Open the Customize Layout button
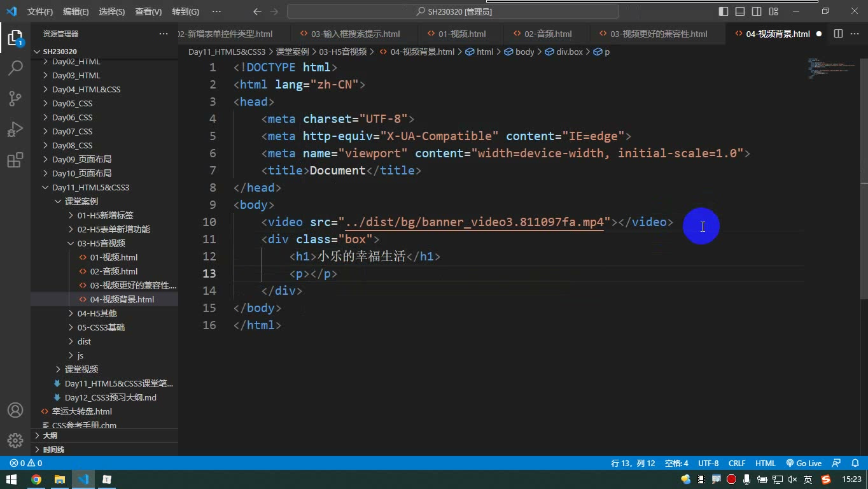The height and width of the screenshot is (489, 868). point(773,11)
